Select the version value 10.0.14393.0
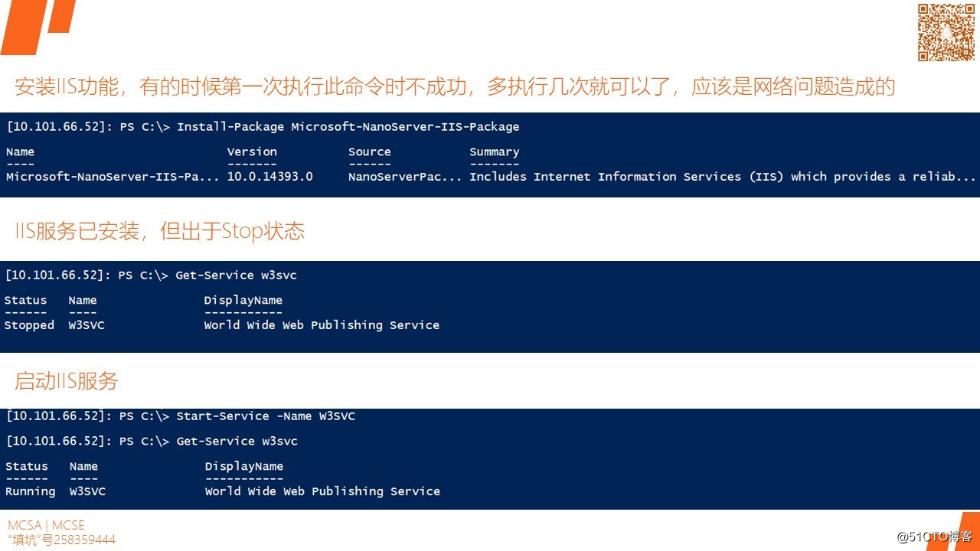Image resolution: width=980 pixels, height=551 pixels. coord(269,177)
